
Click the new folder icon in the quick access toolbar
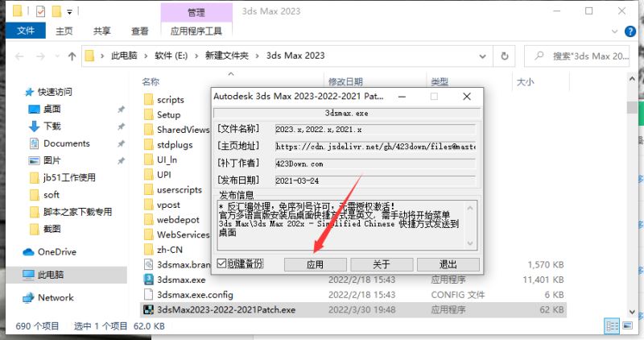click(x=56, y=11)
